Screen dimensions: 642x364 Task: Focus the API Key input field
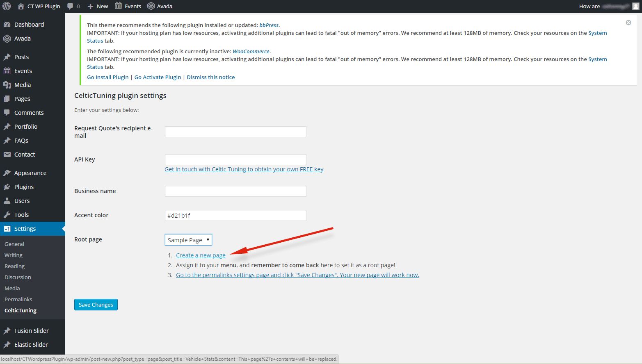(235, 159)
